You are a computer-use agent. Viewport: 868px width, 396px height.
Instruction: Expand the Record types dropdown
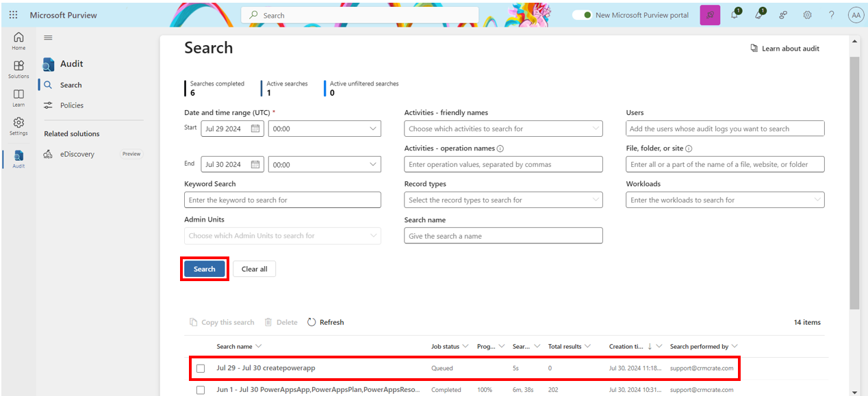(x=503, y=199)
